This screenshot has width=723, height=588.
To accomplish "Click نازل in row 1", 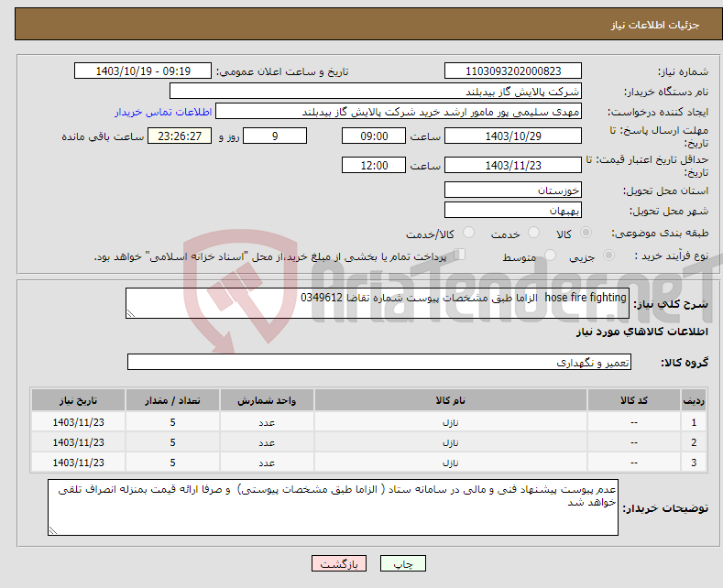I will pyautogui.click(x=451, y=422).
